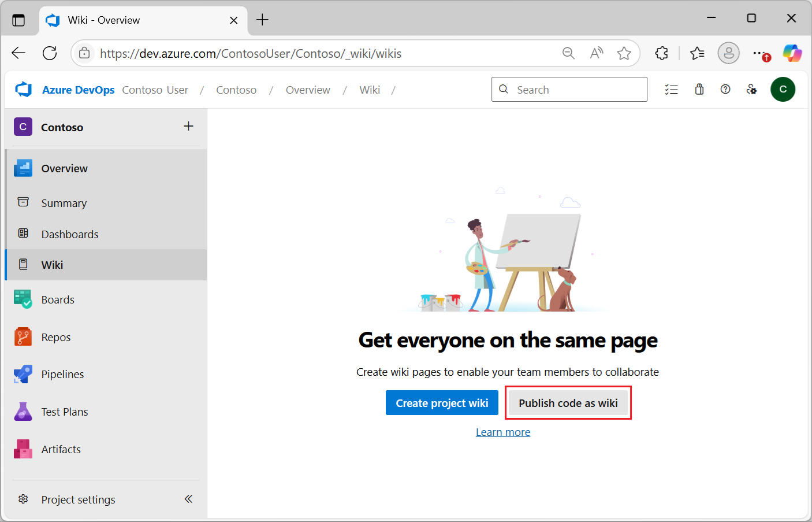Open Boards from the sidebar

[x=58, y=299]
